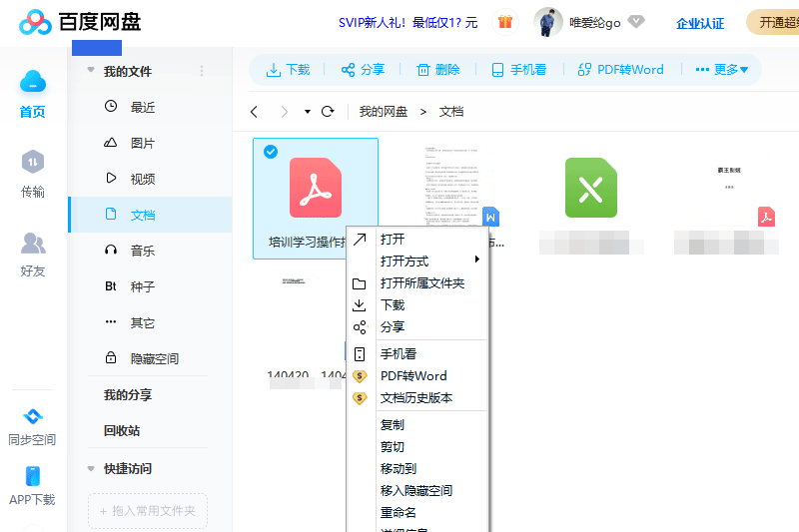799x532 pixels.
Task: Choose 移动到 in context menu
Action: coord(416,468)
